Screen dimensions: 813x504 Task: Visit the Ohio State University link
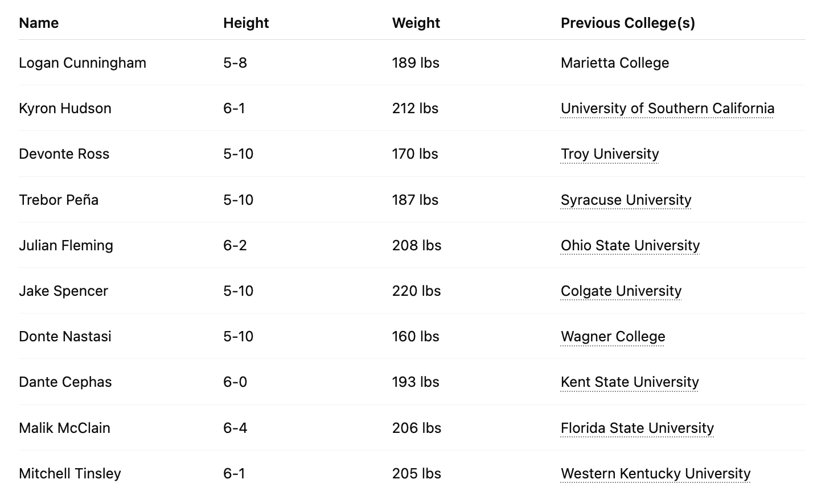(630, 246)
